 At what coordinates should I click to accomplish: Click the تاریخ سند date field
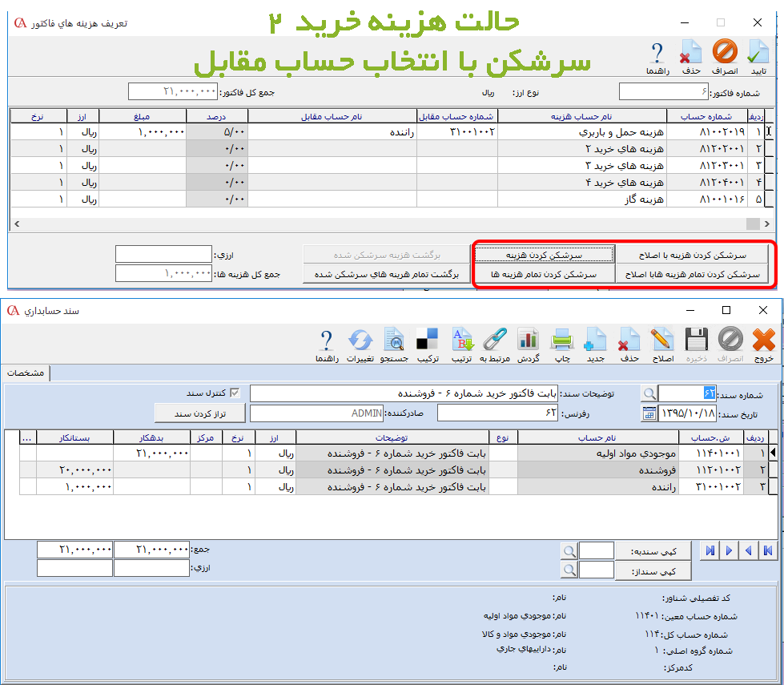point(687,413)
